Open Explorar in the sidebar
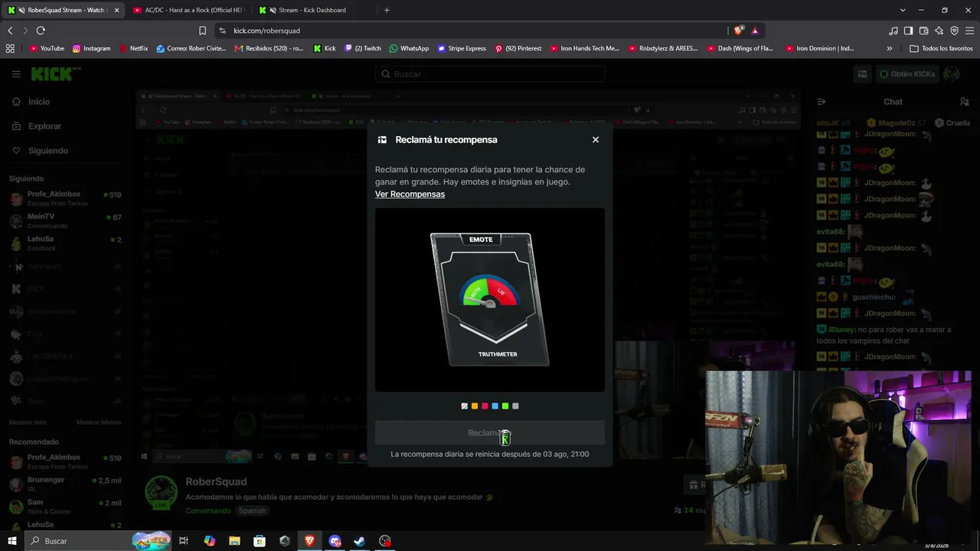 pos(37,126)
